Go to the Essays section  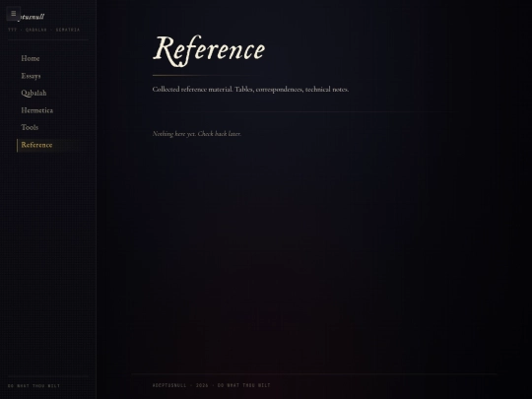(31, 76)
